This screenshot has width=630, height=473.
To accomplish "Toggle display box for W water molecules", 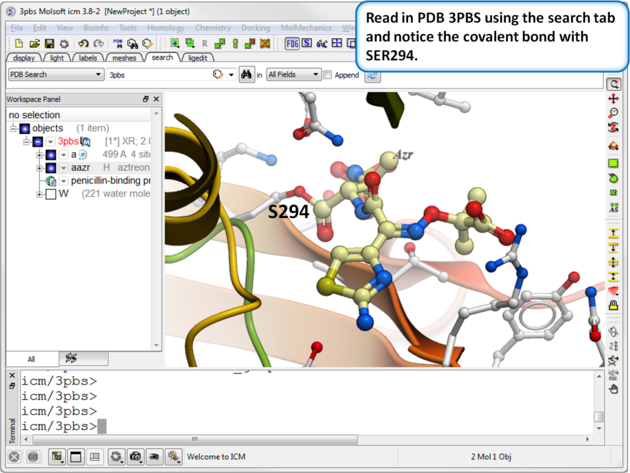I will (50, 194).
